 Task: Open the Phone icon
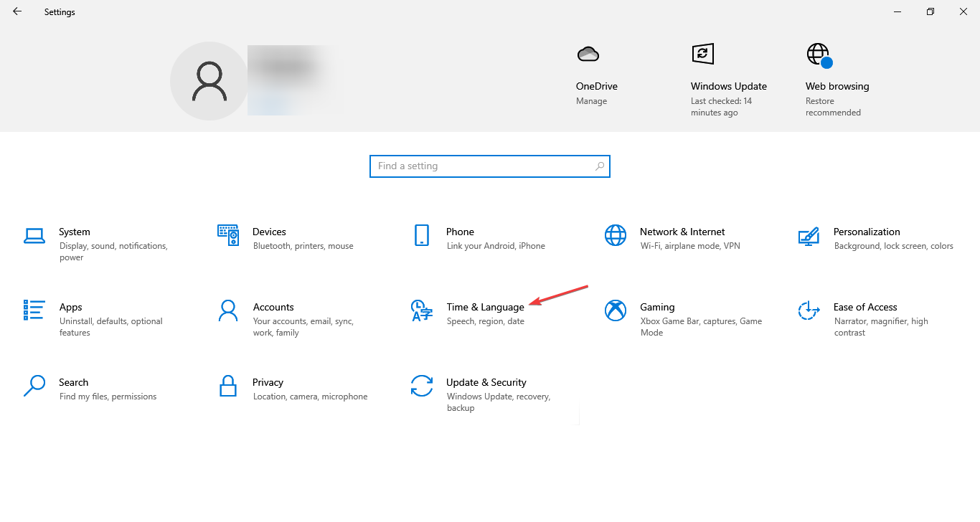tap(422, 235)
